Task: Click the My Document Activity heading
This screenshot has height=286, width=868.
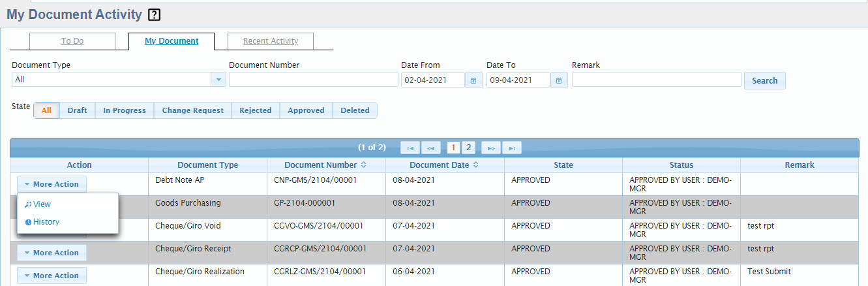Action: tap(74, 14)
